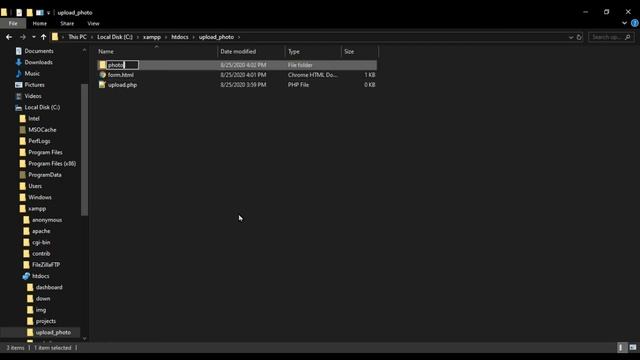Open Music in the navigation pane

(32, 74)
